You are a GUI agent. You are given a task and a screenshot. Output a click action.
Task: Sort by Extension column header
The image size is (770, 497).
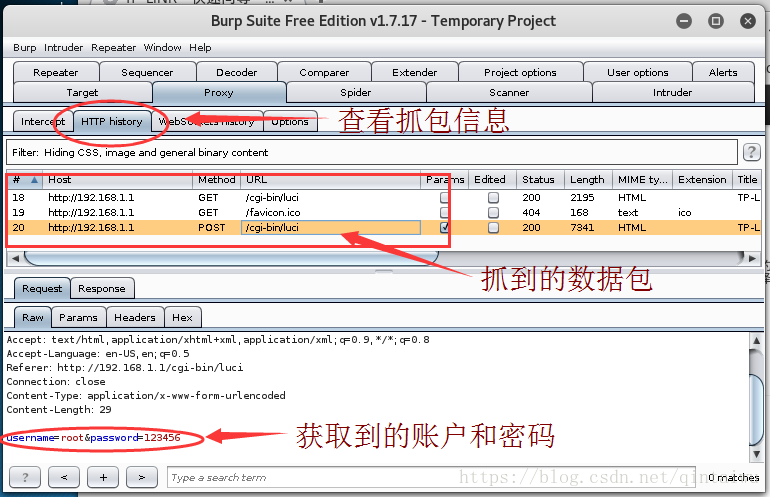click(x=702, y=180)
